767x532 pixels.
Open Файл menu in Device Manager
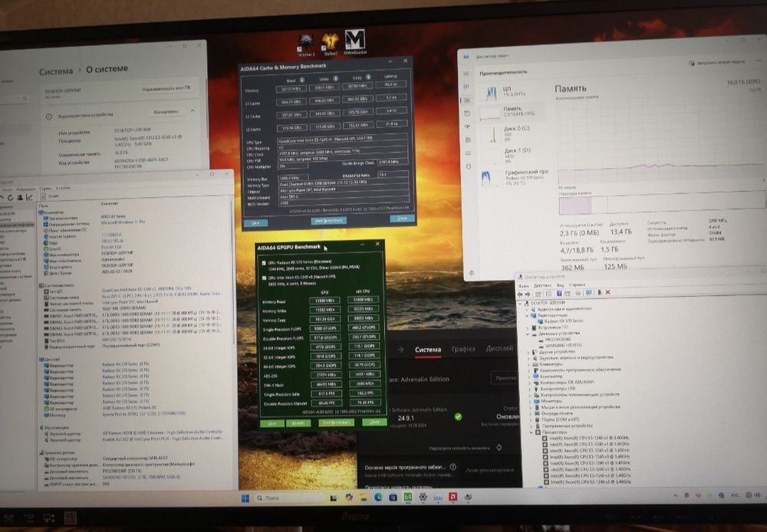[524, 286]
